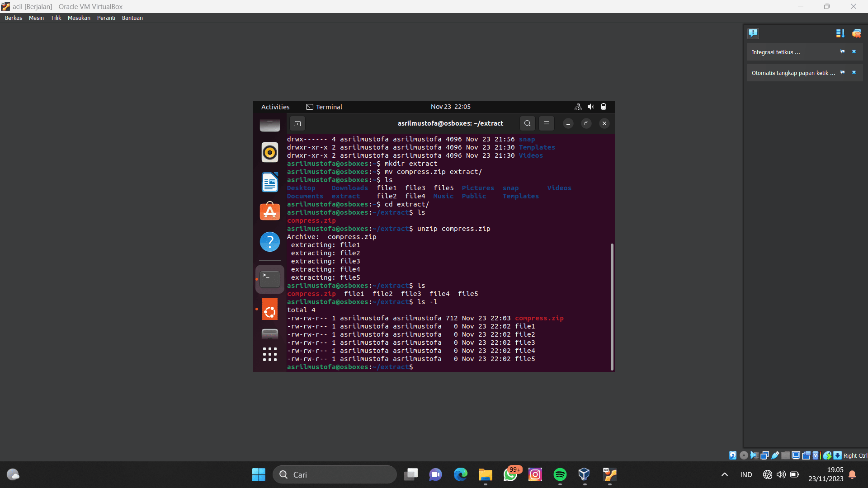Open a new tab in the terminal
Viewport: 868px width, 488px height.
pos(297,123)
